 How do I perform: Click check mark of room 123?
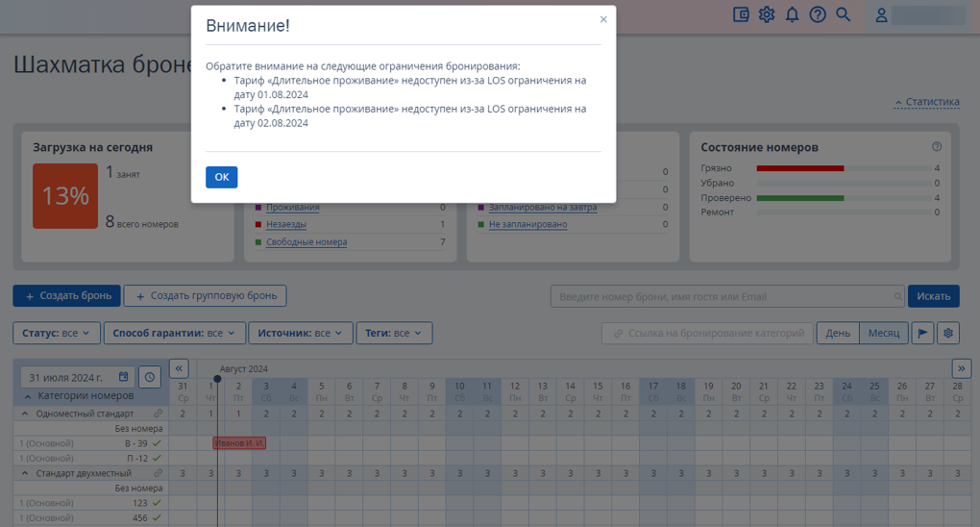(157, 503)
